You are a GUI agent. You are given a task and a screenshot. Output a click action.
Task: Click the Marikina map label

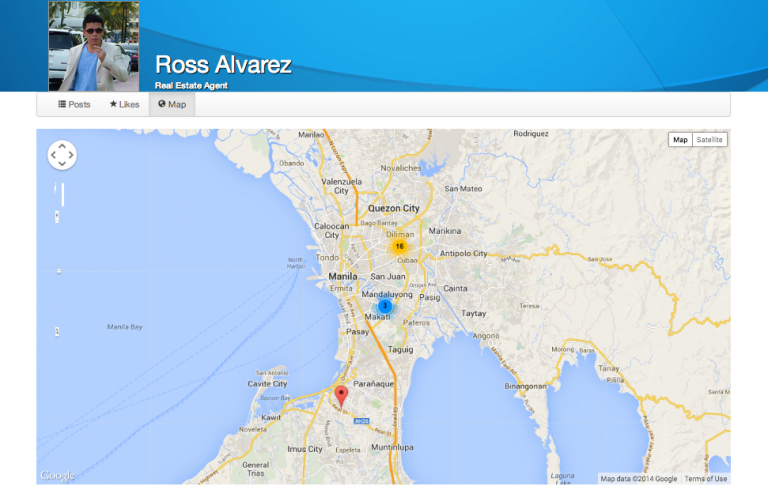pos(445,231)
